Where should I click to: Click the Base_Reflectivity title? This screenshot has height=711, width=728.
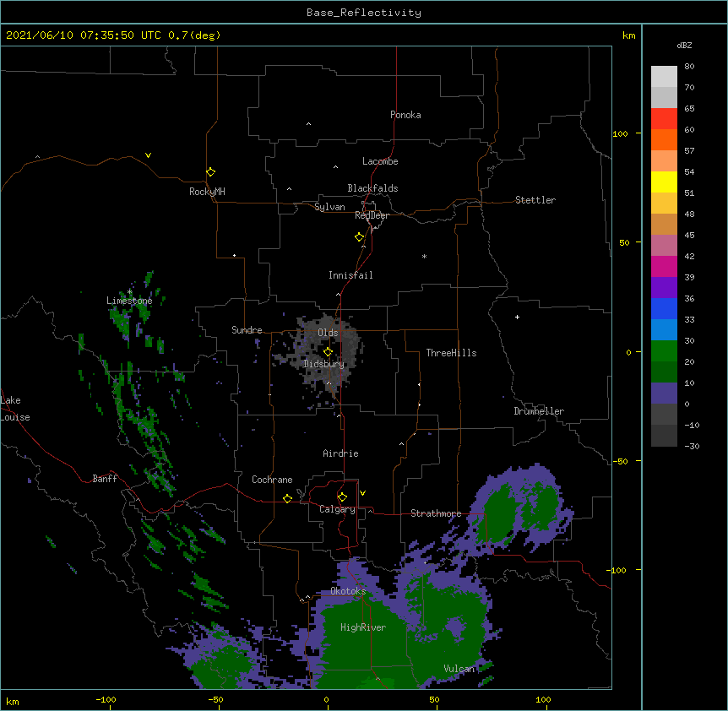pyautogui.click(x=364, y=13)
